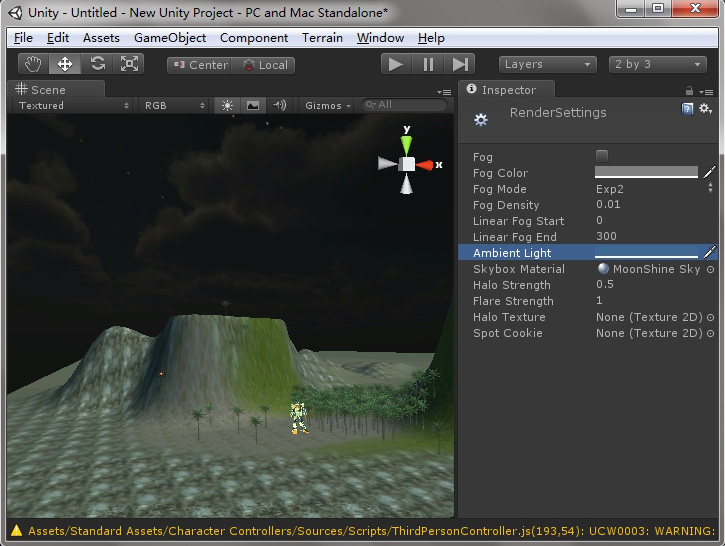The width and height of the screenshot is (725, 546).
Task: Toggle scene audio speaker icon
Action: coord(279,105)
